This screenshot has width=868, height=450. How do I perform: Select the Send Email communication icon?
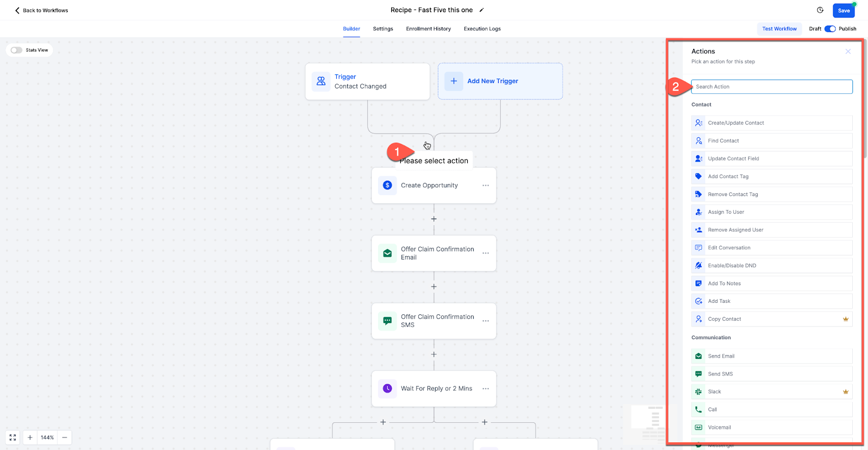(x=699, y=356)
